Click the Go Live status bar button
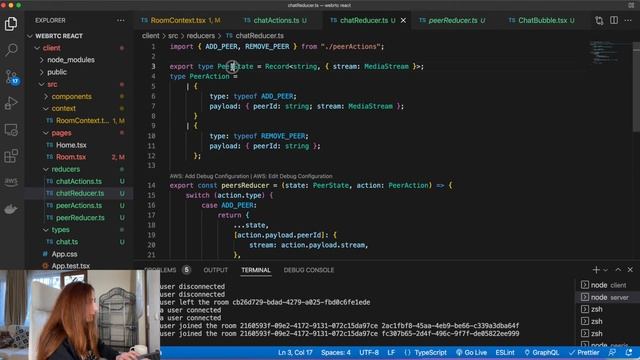Viewport: 640px width, 360px height. 471,352
